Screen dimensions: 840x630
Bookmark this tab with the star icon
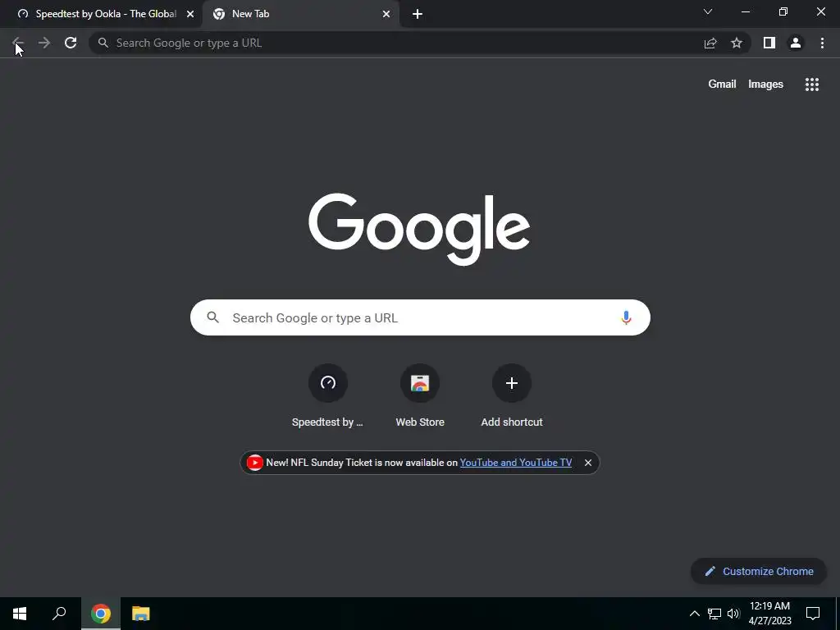tap(737, 43)
